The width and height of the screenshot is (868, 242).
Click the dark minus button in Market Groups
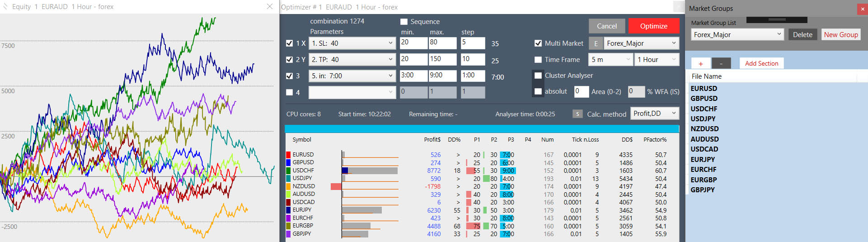pos(721,63)
